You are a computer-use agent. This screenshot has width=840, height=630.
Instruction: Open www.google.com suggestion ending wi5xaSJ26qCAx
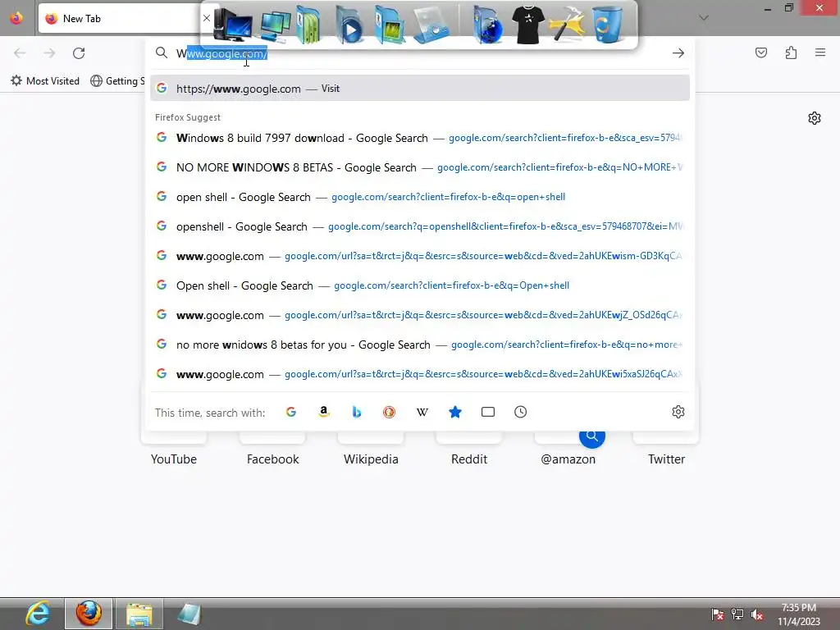click(420, 374)
